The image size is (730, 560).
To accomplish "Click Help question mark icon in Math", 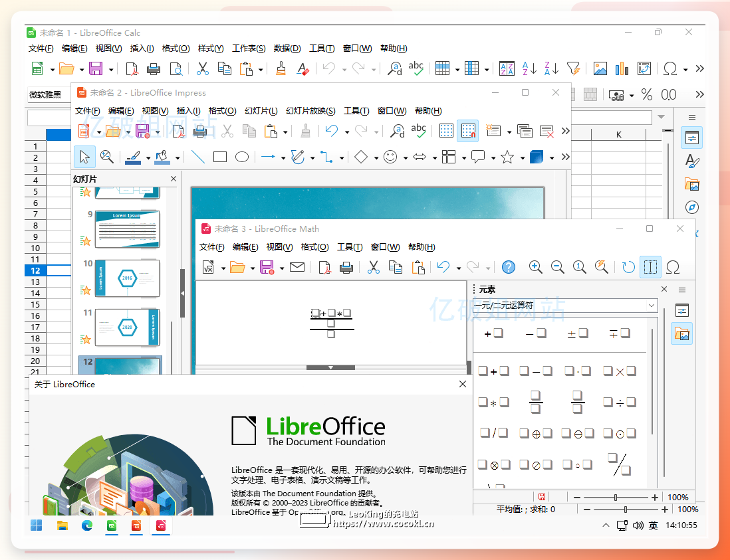I will pyautogui.click(x=509, y=267).
